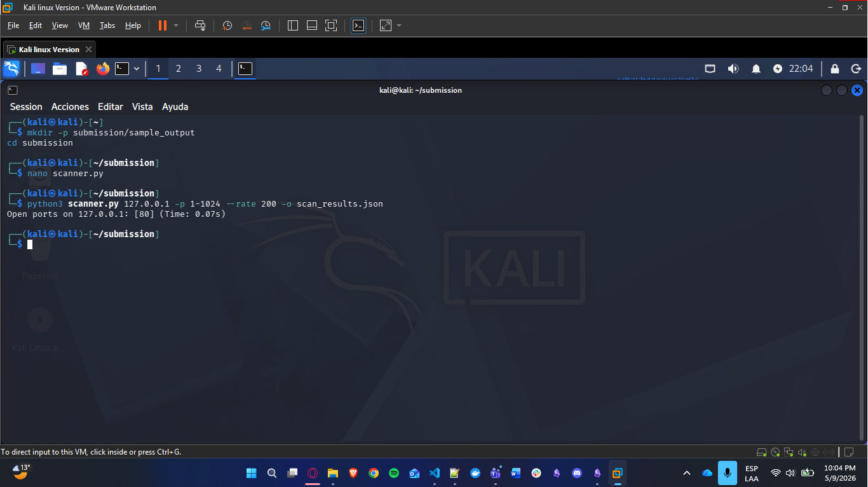Image resolution: width=868 pixels, height=487 pixels.
Task: Click the blue microphone tray button
Action: (x=728, y=473)
